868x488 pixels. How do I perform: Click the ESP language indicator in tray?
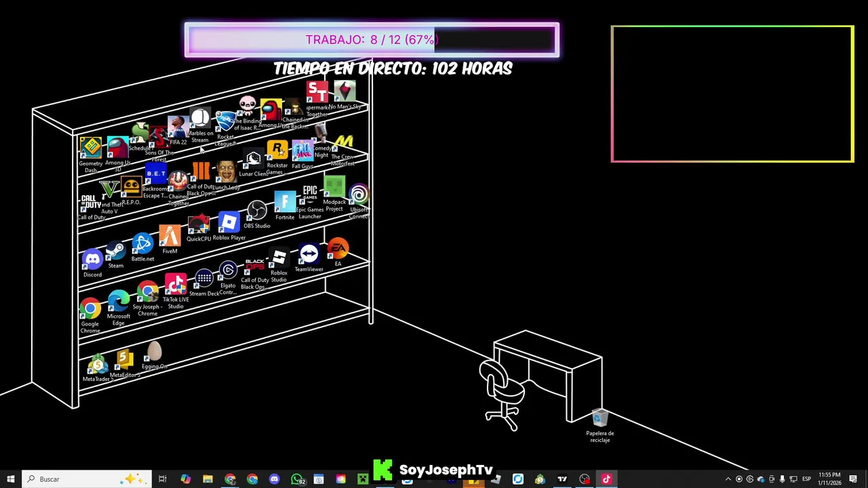(806, 479)
